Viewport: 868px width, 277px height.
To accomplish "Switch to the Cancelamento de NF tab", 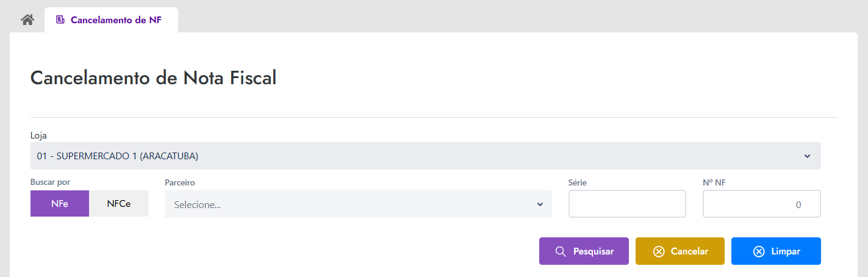I will click(111, 20).
